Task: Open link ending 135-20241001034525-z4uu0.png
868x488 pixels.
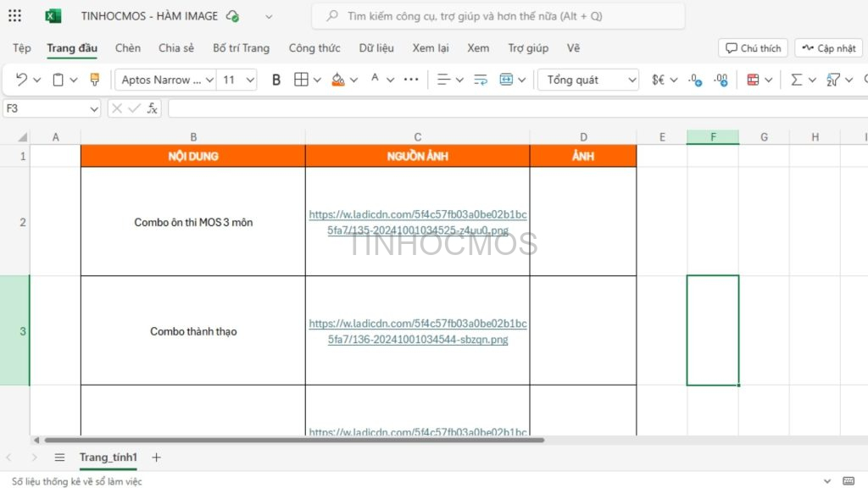Action: click(x=418, y=222)
